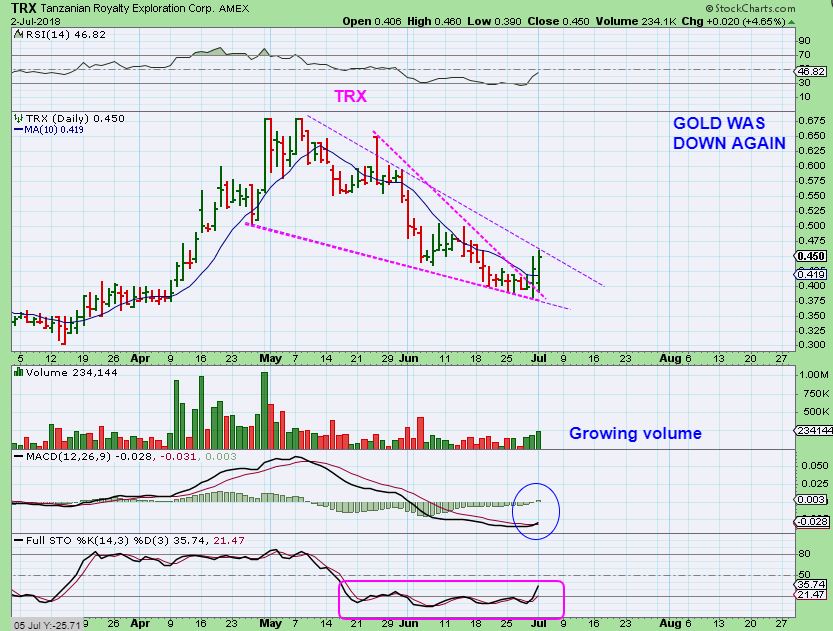Click the 70 overbought level on the RSI axis

(804, 55)
